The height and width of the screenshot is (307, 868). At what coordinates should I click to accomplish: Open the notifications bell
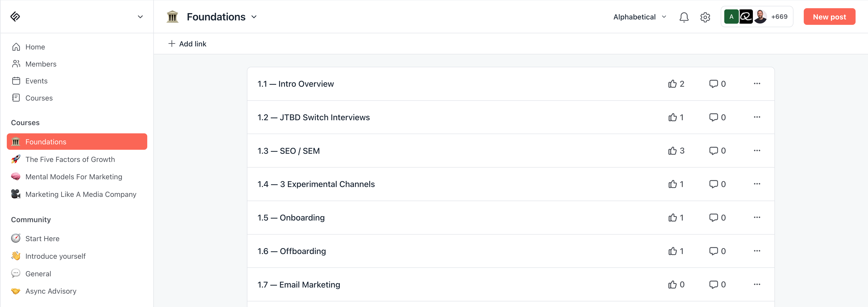click(684, 17)
